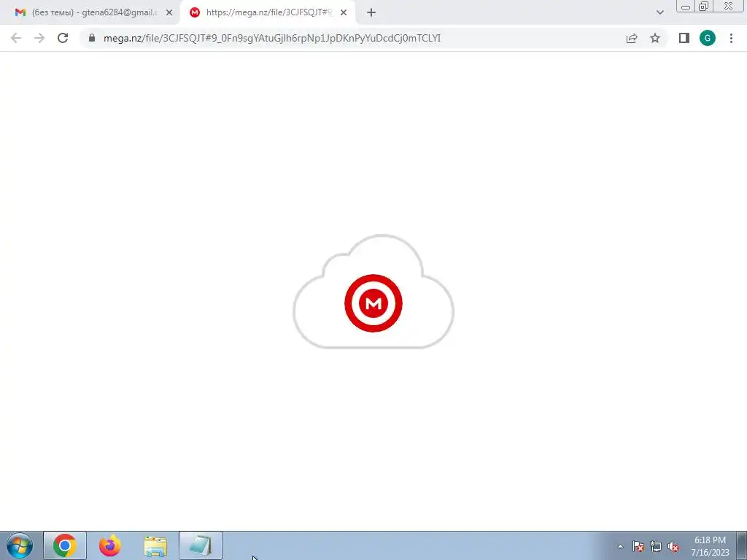
Task: Select the mega.nz file tab
Action: [268, 13]
